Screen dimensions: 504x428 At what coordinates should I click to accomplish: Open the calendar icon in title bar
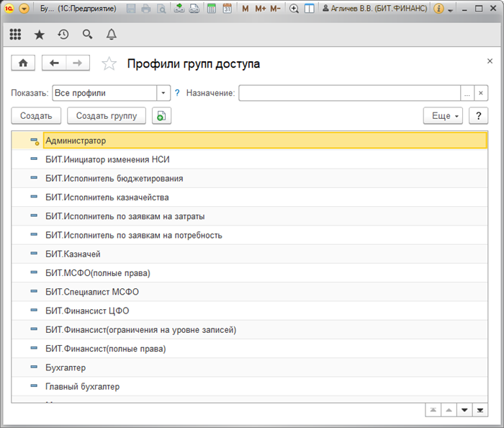(227, 9)
